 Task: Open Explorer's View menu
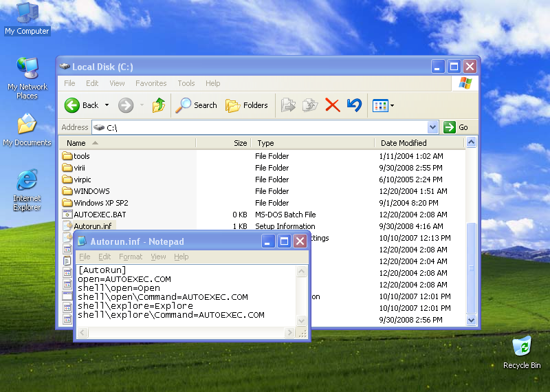(x=117, y=83)
